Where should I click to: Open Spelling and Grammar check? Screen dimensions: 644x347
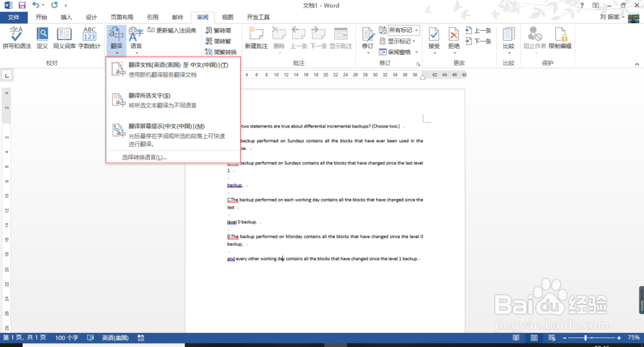17,38
